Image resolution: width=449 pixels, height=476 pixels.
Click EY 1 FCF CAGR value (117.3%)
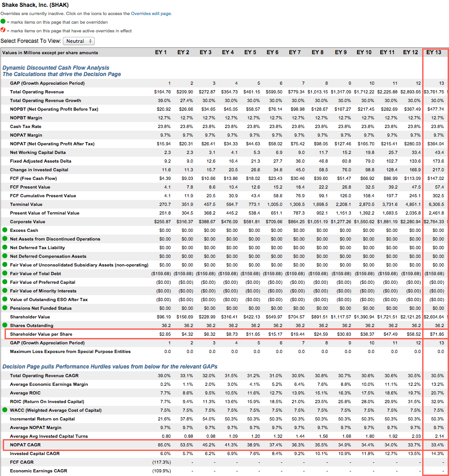[161, 462]
